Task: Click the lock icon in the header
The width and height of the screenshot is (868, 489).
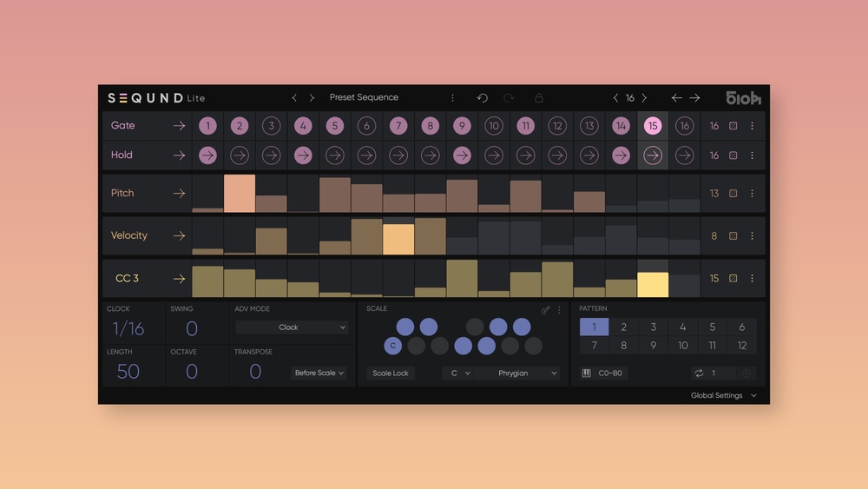Action: (538, 98)
